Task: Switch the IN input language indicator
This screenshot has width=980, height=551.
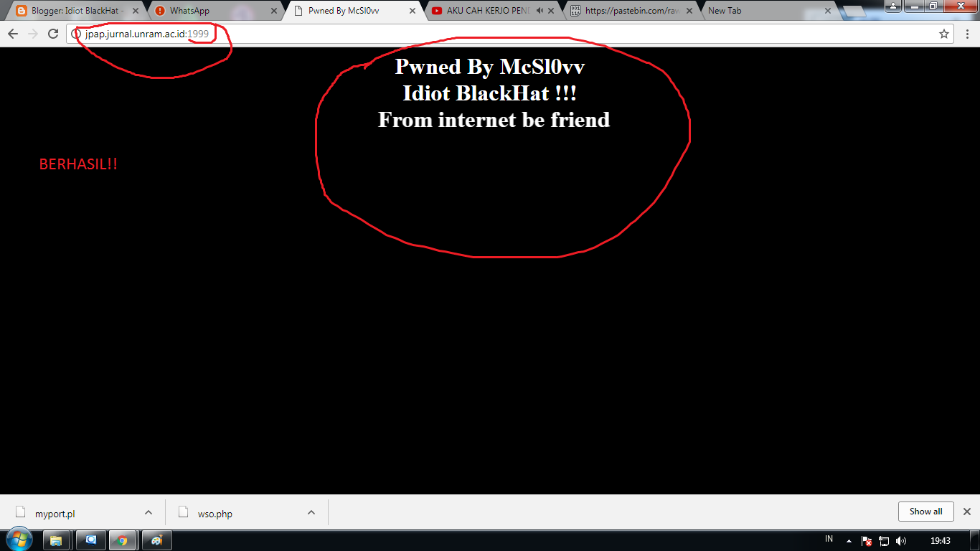Action: click(x=828, y=540)
